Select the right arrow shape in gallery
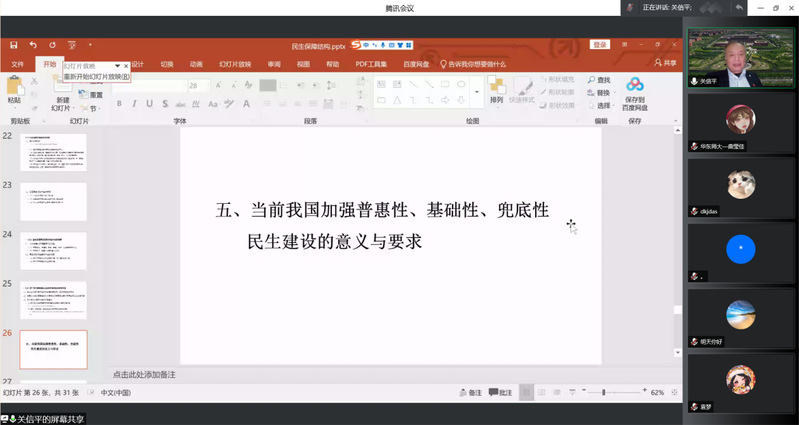Viewport: 799px width, 425px height. click(445, 100)
